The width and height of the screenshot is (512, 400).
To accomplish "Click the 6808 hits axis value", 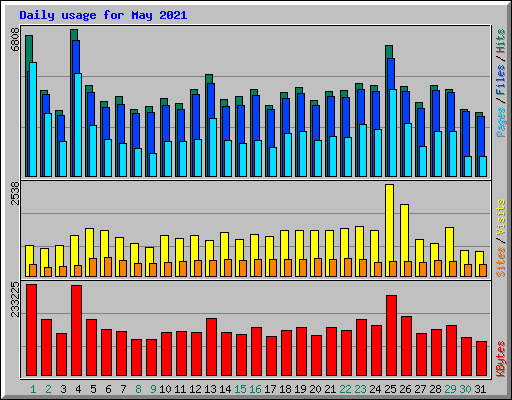I will [x=15, y=40].
